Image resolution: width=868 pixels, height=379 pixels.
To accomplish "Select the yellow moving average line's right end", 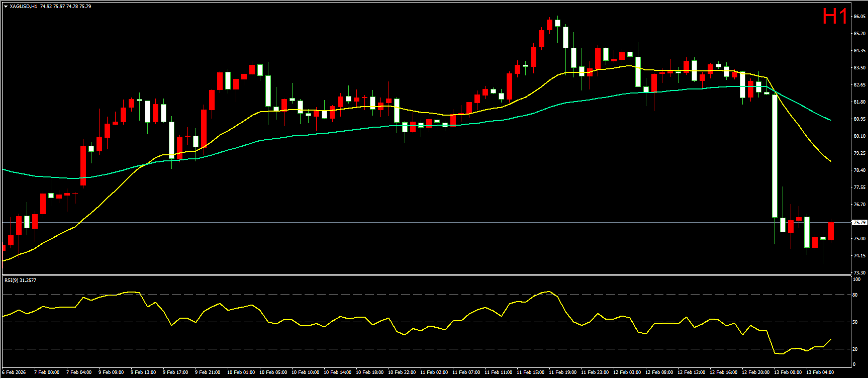I will [x=830, y=161].
